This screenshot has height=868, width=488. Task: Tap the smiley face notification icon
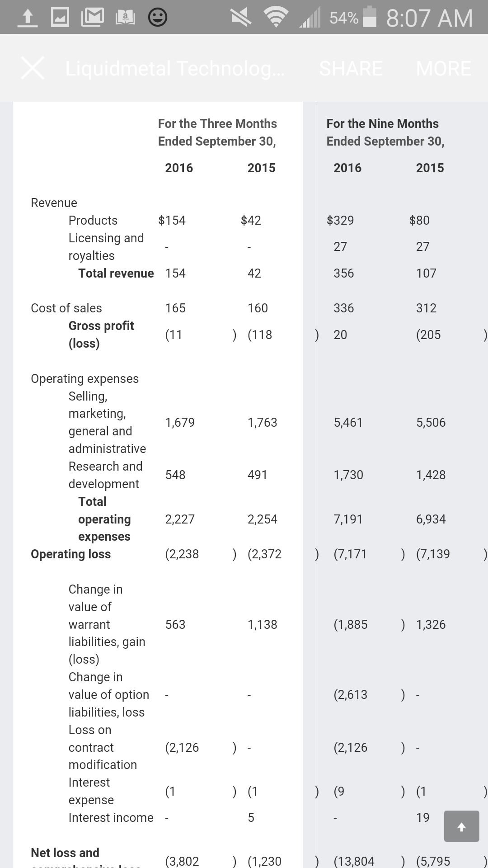coord(158,18)
